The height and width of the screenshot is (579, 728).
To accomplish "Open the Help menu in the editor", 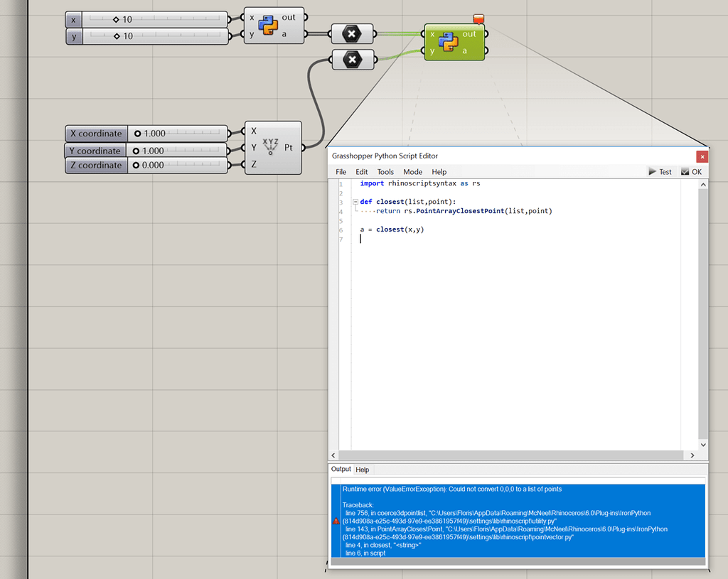I will pyautogui.click(x=439, y=171).
